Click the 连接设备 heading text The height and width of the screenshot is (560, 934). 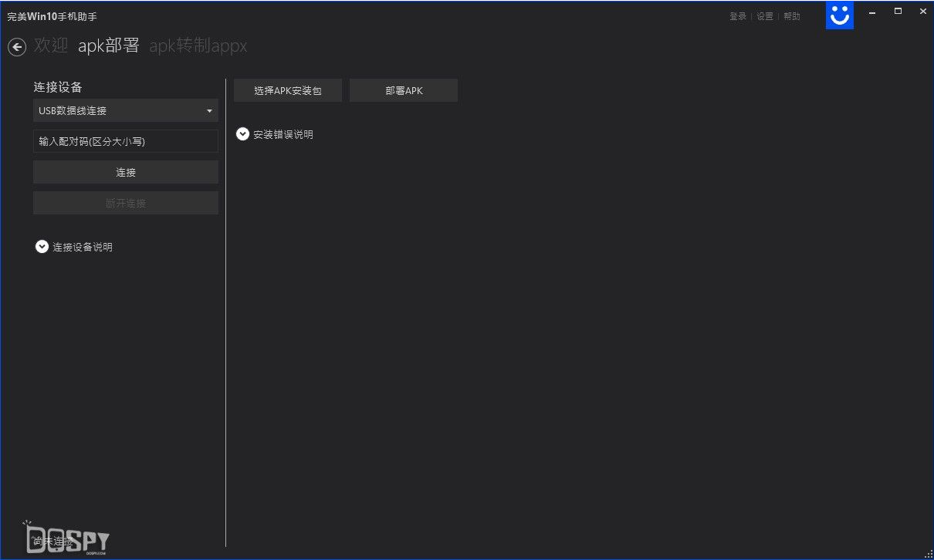point(58,87)
